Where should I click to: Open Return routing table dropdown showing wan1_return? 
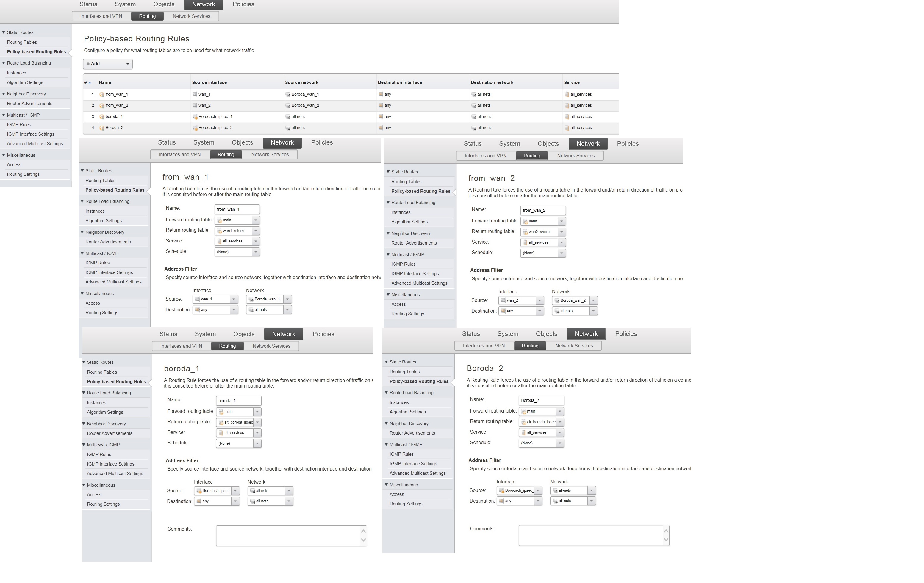tap(256, 231)
